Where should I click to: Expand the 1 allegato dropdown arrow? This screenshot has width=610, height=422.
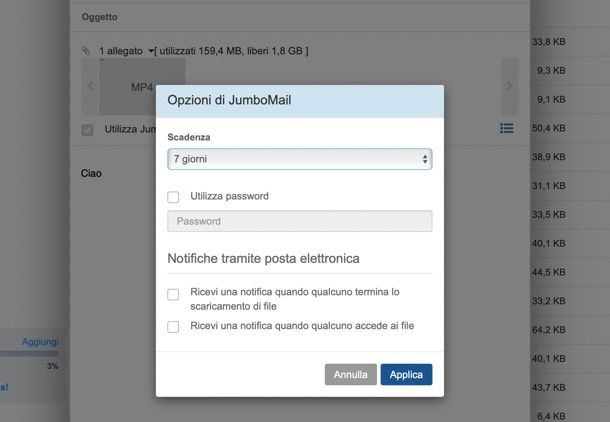pos(151,51)
